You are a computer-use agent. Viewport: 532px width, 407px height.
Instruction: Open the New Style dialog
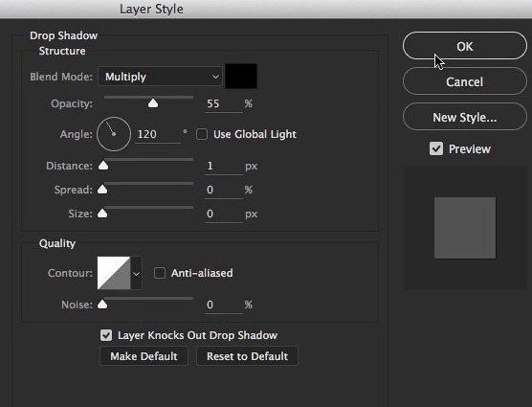point(465,117)
